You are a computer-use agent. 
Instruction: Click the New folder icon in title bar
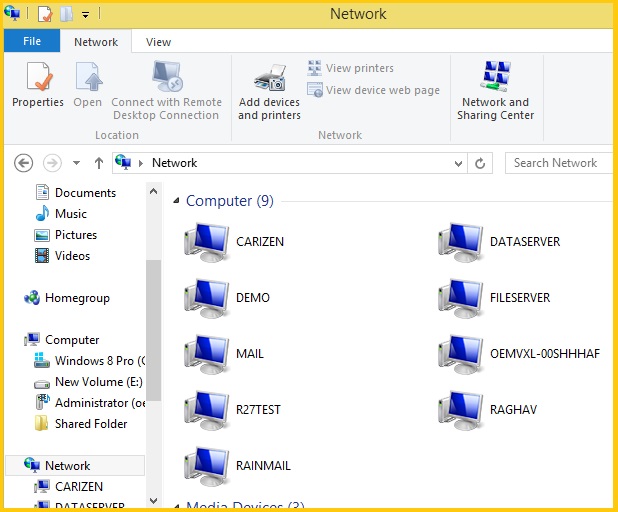tap(66, 14)
